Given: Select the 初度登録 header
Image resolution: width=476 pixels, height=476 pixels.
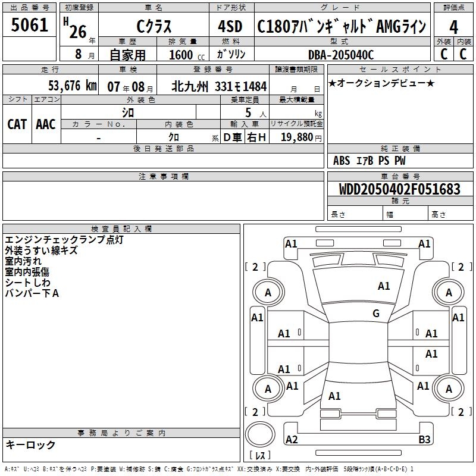Looking at the screenshot, I should click(x=79, y=8).
